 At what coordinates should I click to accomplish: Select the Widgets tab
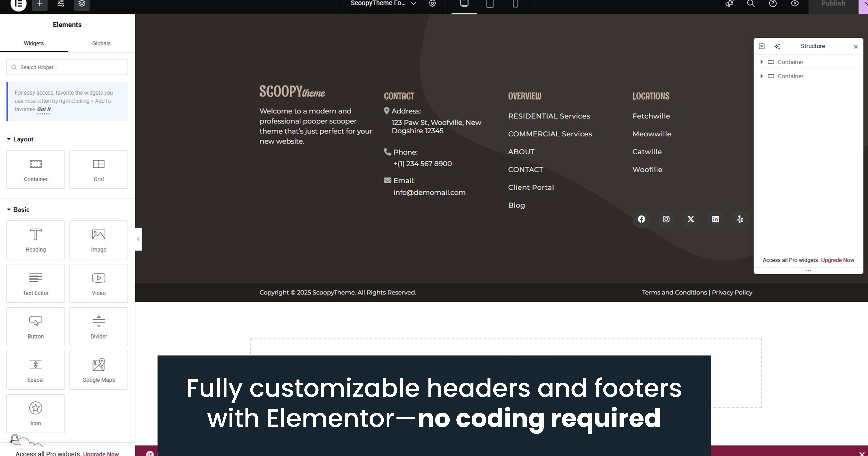point(34,43)
